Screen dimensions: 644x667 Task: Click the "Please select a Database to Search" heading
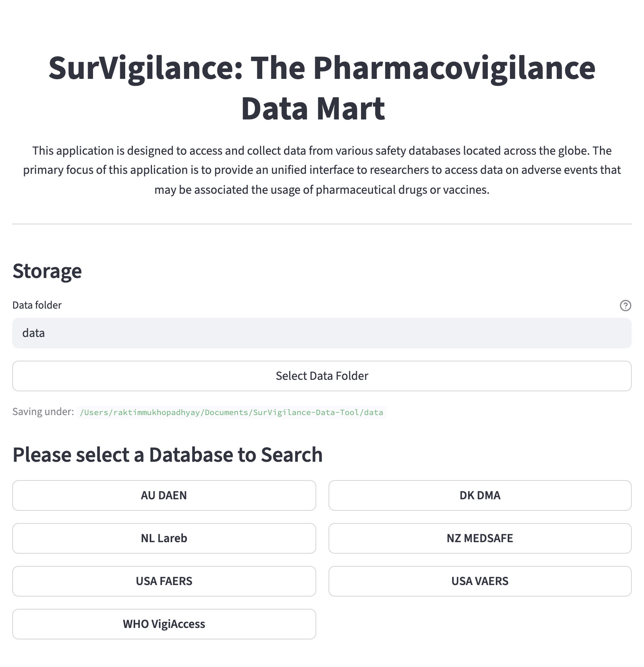pyautogui.click(x=167, y=455)
